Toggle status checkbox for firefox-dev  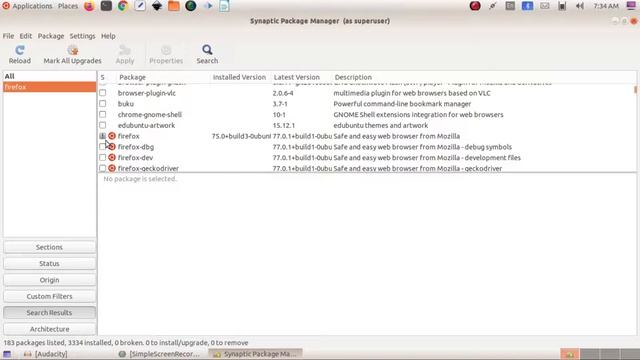102,157
